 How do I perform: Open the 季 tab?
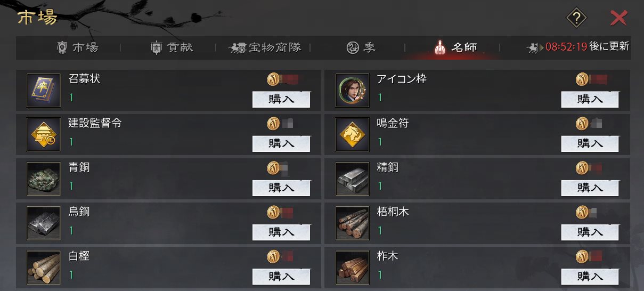(x=361, y=47)
